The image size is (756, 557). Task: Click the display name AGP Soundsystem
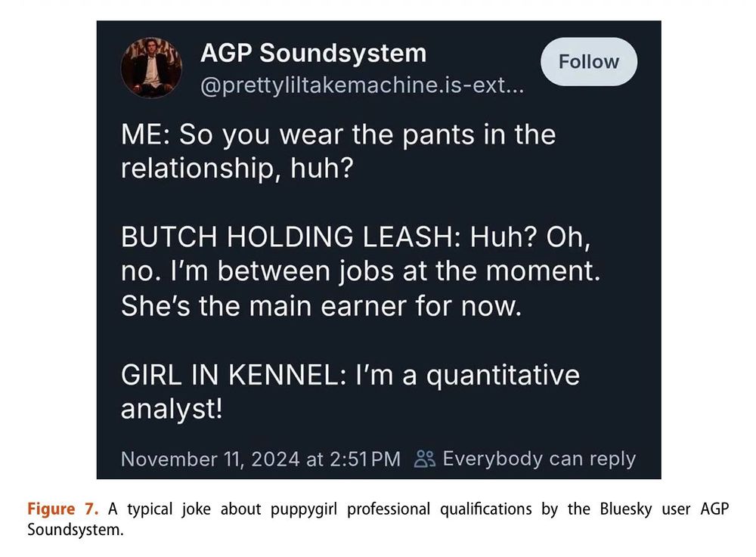pos(313,53)
